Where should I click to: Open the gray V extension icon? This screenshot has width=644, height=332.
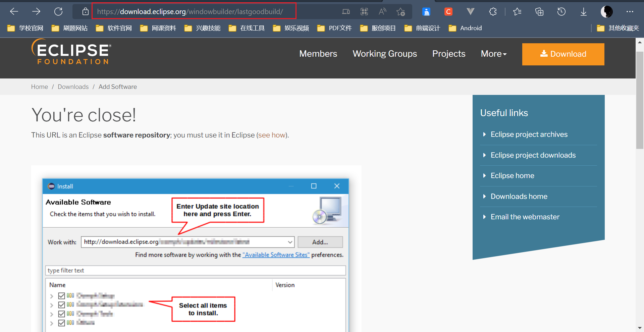tap(471, 12)
